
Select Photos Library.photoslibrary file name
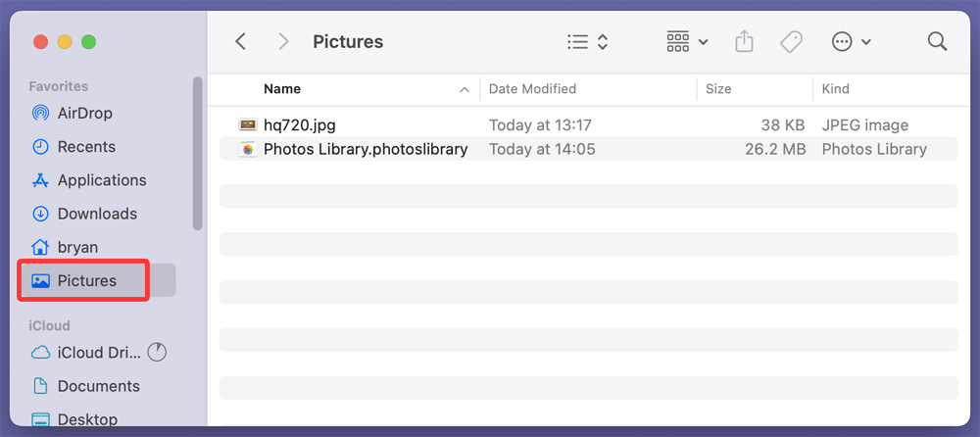pos(366,149)
